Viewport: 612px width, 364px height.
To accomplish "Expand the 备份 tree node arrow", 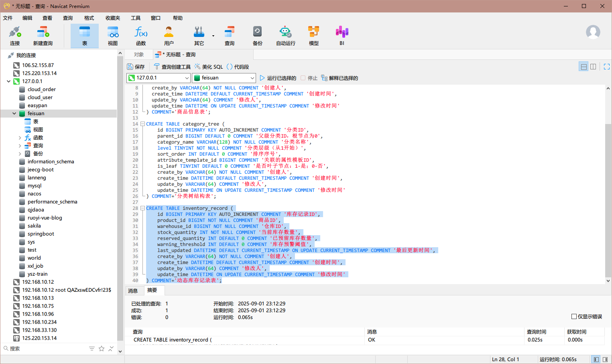I will (20, 154).
